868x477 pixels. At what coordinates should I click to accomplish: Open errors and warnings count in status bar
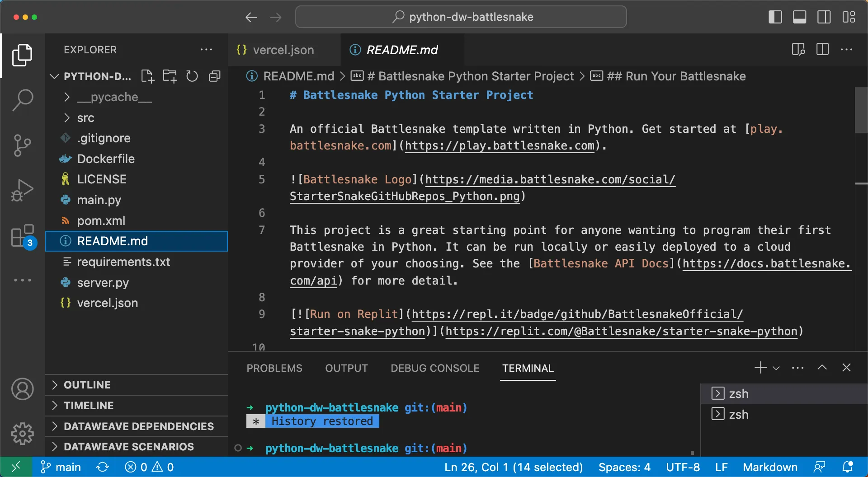[149, 467]
